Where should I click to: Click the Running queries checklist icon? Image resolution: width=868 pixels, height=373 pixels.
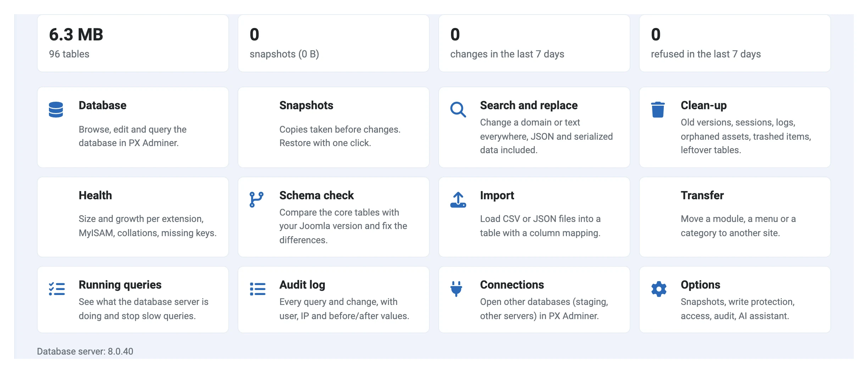57,289
